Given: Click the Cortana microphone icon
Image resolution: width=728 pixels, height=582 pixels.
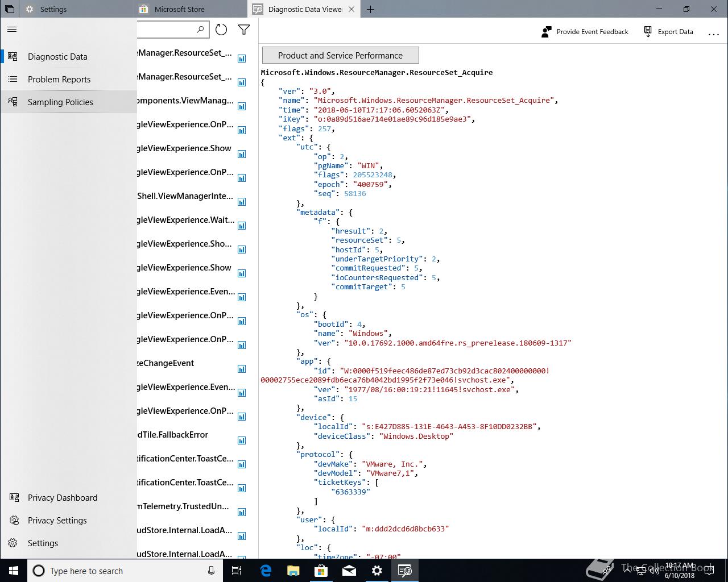Looking at the screenshot, I should click(211, 571).
